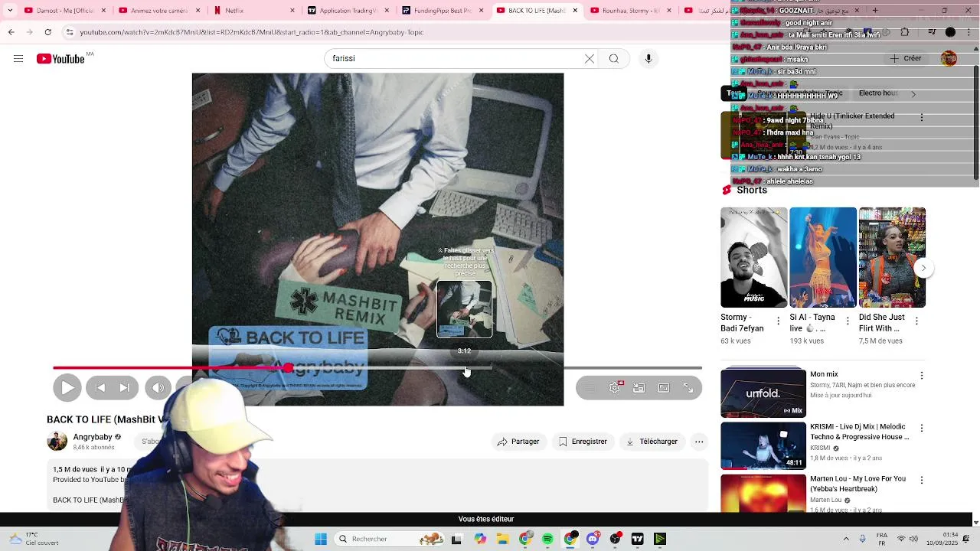Jump to 3:12 on the timeline

click(465, 368)
